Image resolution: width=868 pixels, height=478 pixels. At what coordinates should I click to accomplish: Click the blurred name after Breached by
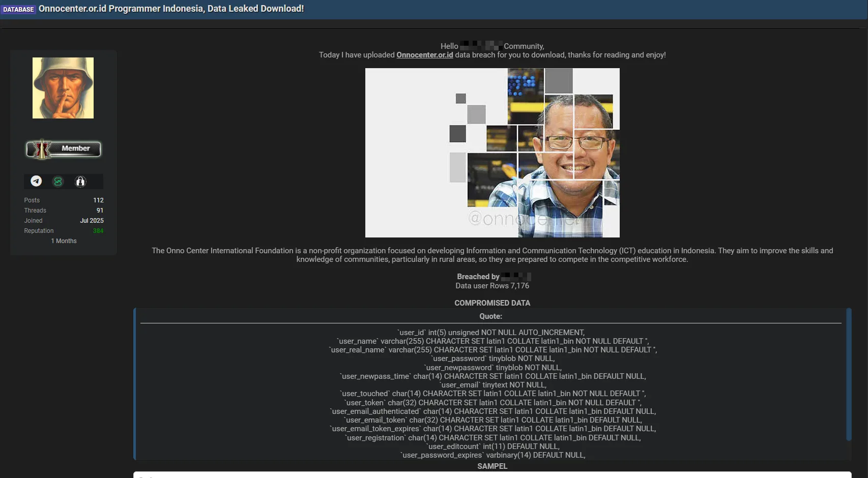coord(516,277)
